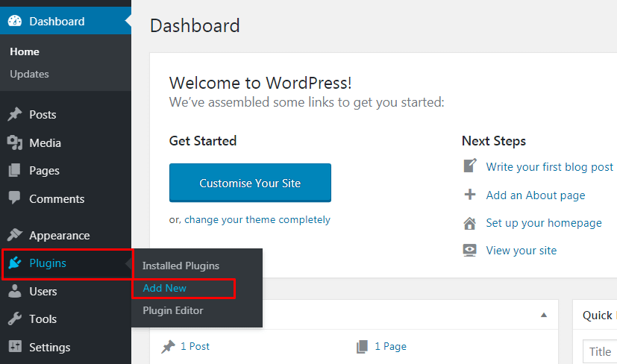Select Home in the Dashboard submenu

[x=25, y=51]
